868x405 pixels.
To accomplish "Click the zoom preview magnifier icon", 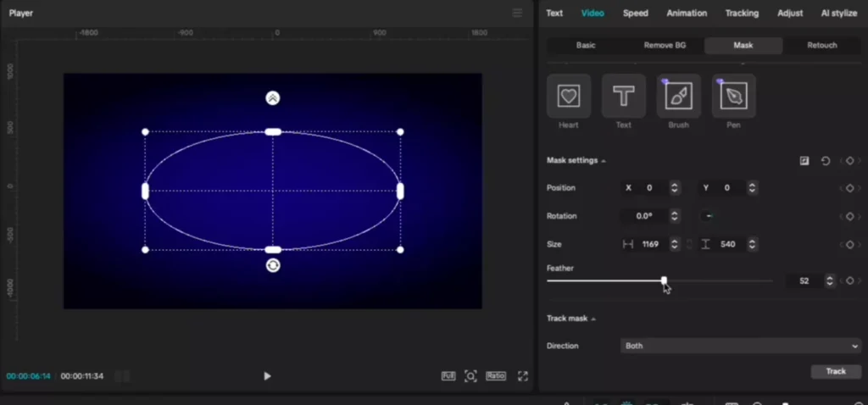I will pos(470,376).
